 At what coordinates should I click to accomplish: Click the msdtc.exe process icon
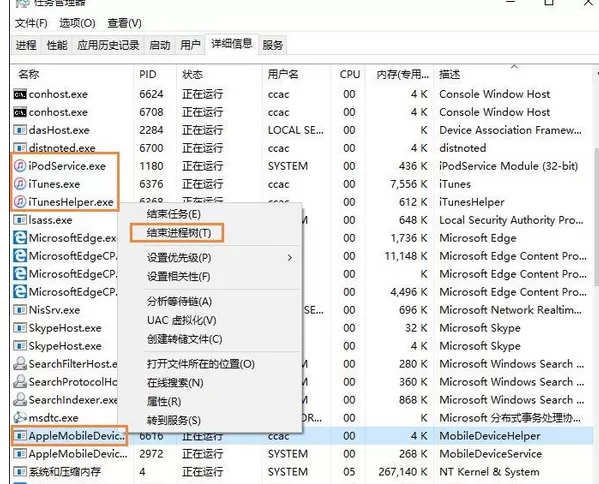(20, 417)
